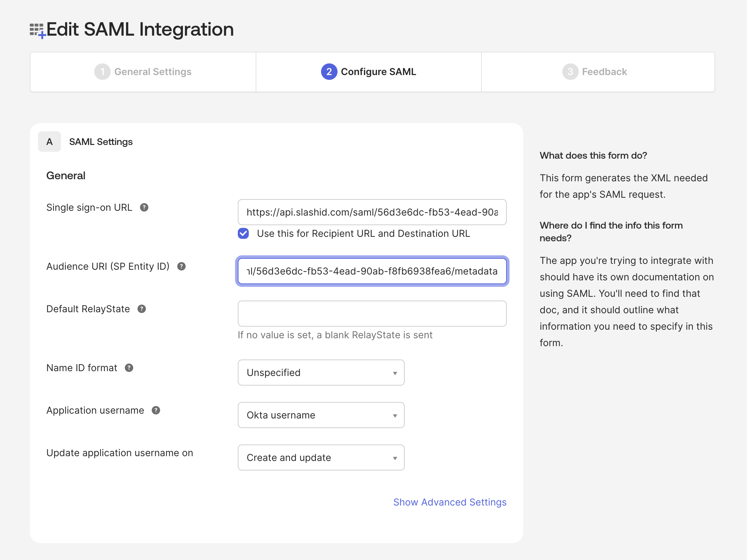The height and width of the screenshot is (560, 747).
Task: Select the Configure SAML step
Action: click(x=368, y=72)
